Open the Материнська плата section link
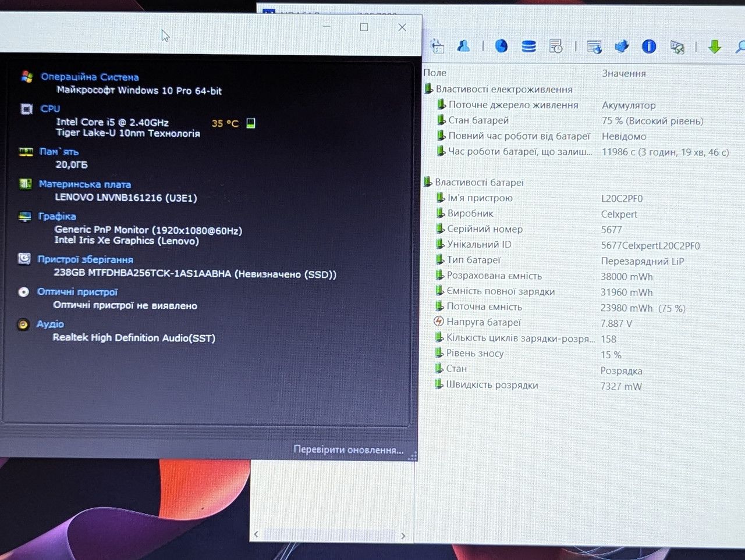745x560 pixels. point(84,184)
